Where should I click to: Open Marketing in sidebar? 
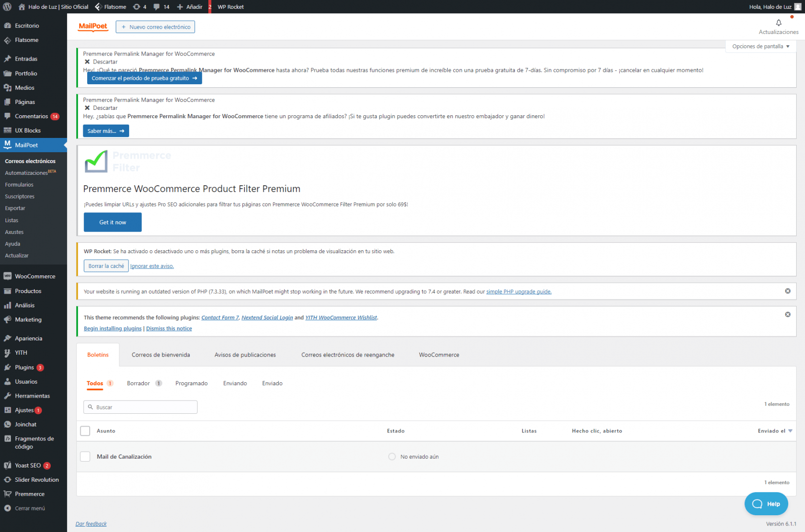[28, 320]
